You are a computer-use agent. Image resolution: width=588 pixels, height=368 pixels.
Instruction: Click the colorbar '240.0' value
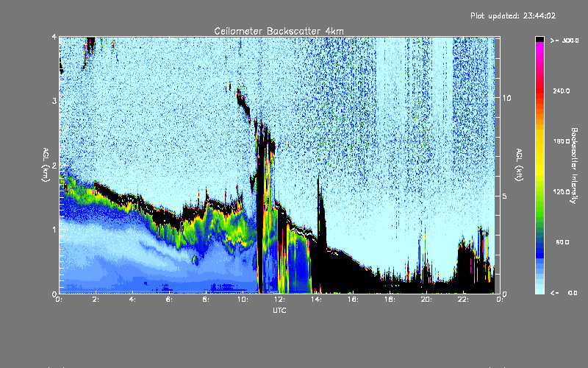click(x=562, y=91)
